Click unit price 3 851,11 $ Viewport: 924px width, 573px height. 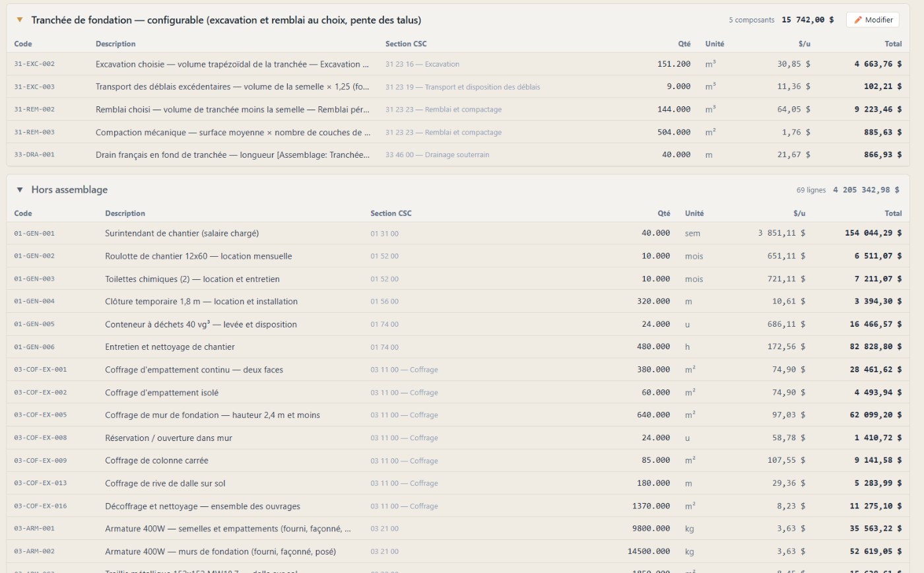point(781,233)
